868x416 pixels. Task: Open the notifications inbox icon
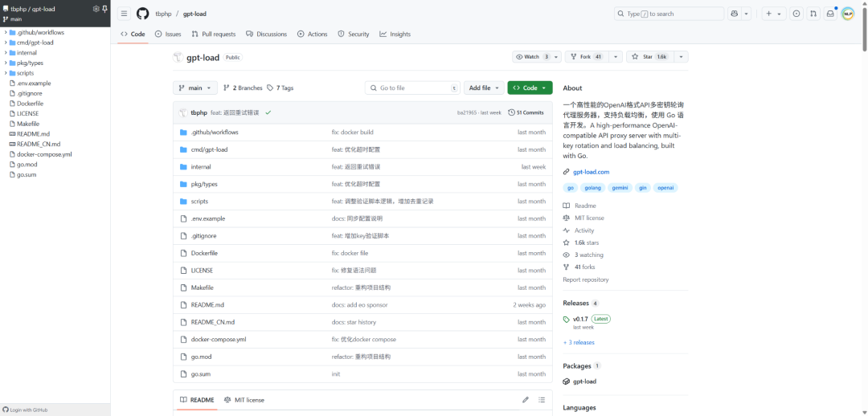(829, 14)
